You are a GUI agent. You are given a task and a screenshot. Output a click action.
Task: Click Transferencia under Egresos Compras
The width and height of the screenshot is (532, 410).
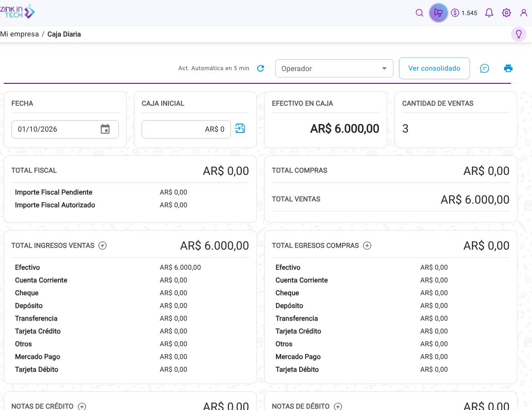coord(297,318)
